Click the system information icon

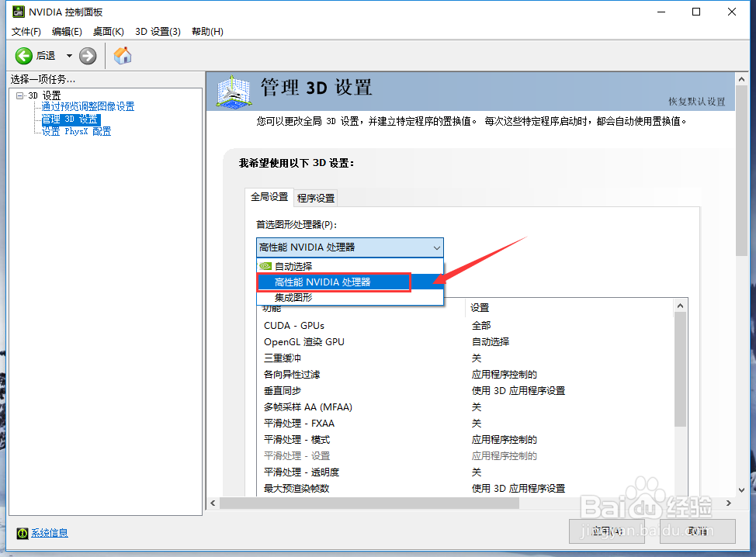click(x=23, y=533)
